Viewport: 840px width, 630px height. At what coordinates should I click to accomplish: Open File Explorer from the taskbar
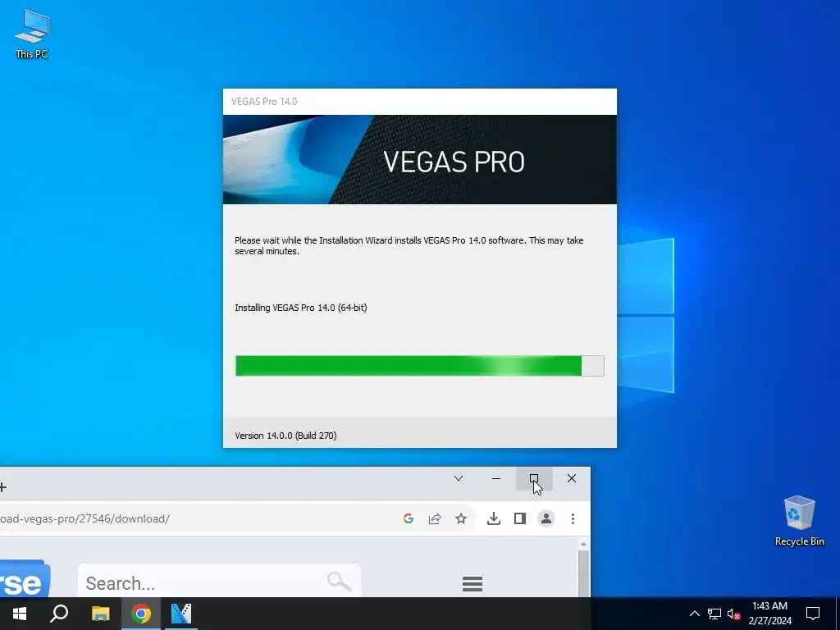100,614
